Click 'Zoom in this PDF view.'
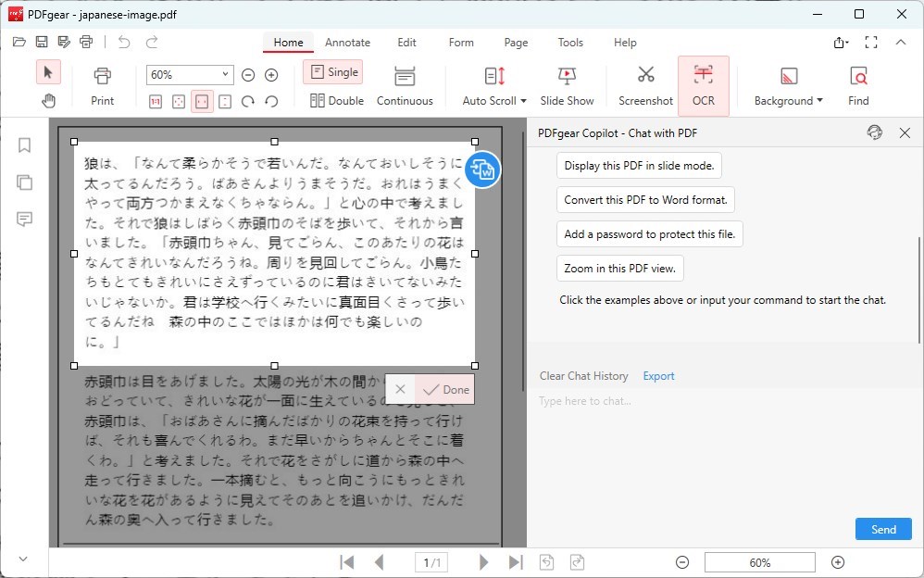 coord(620,269)
